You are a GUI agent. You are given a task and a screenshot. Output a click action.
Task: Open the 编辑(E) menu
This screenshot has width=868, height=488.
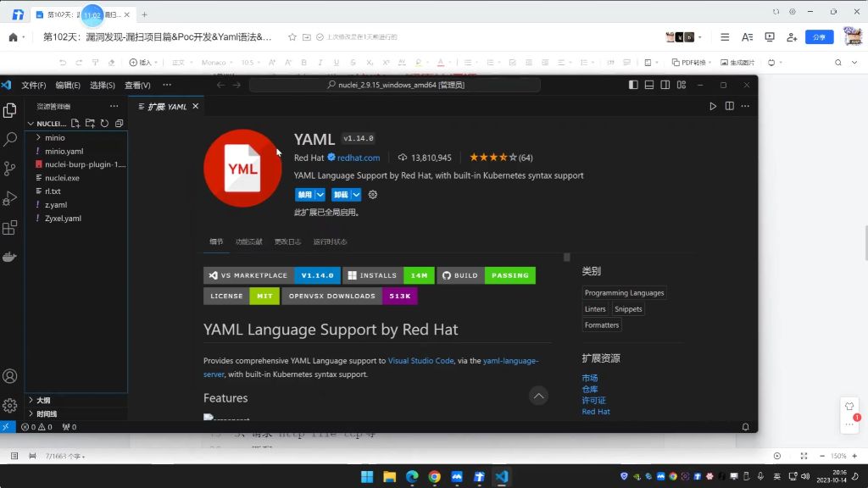68,86
